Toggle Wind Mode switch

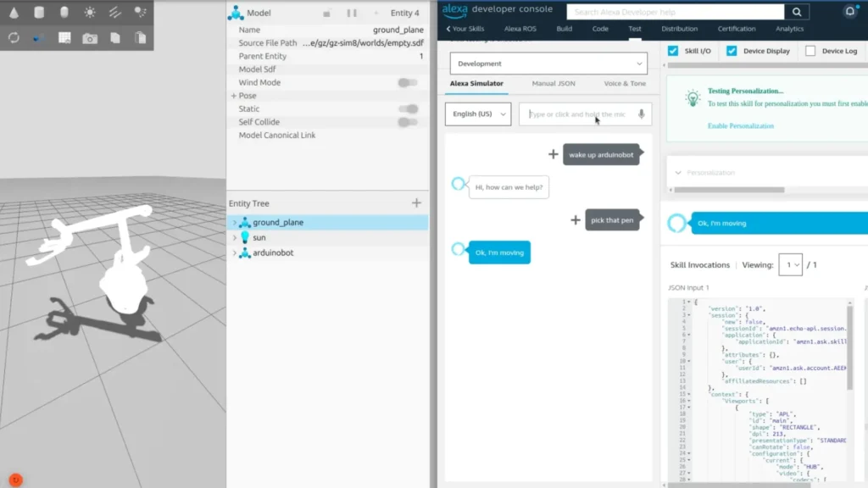pyautogui.click(x=408, y=83)
